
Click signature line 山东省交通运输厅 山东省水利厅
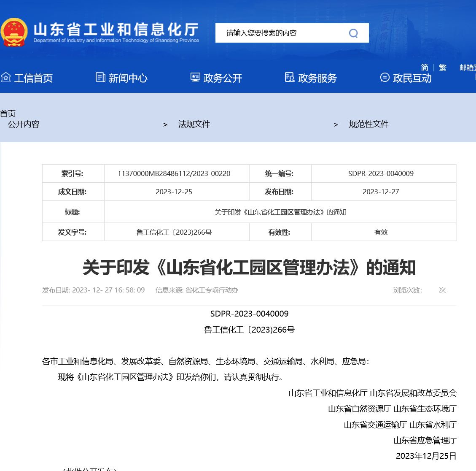click(400, 425)
